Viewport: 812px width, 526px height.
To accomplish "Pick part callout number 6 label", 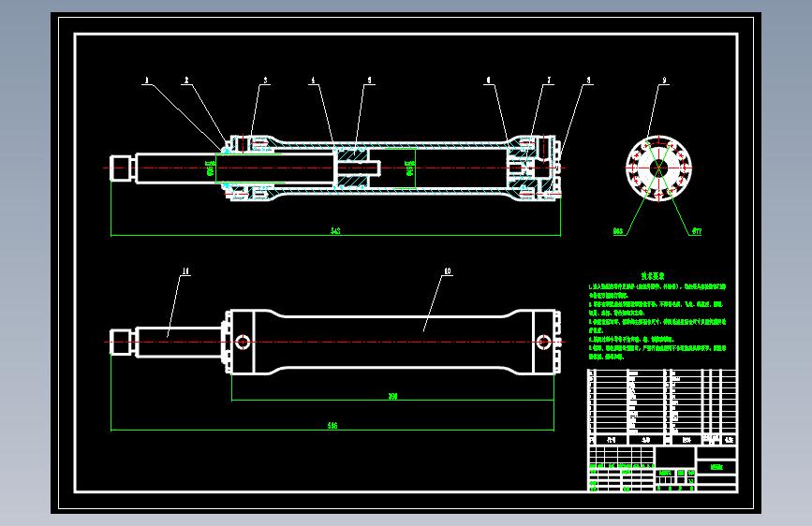I will pos(488,80).
